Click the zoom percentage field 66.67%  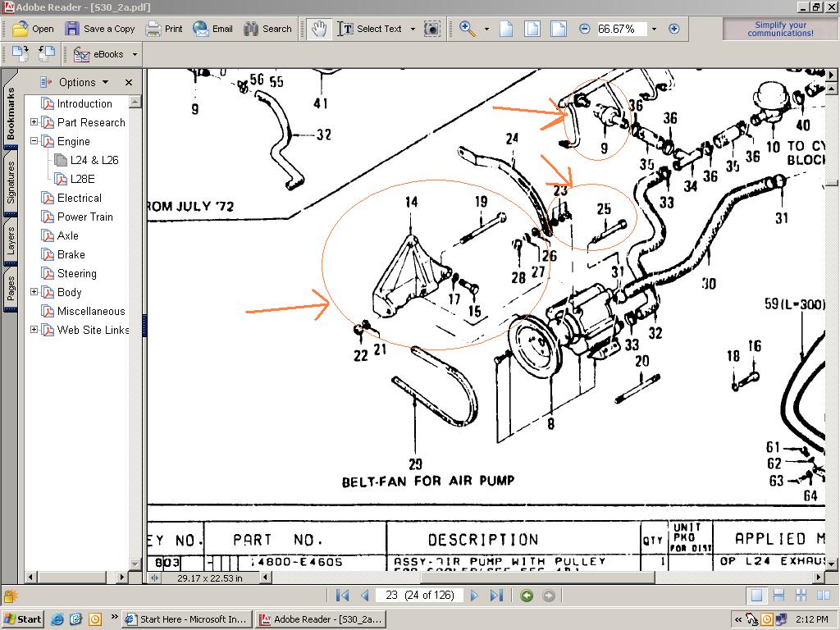tap(621, 29)
